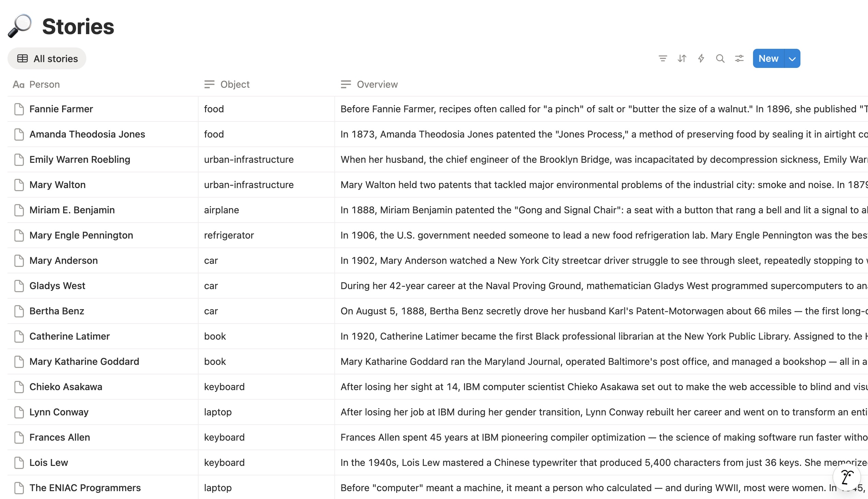Open Lois Lew page icon
868x499 pixels.
(19, 463)
